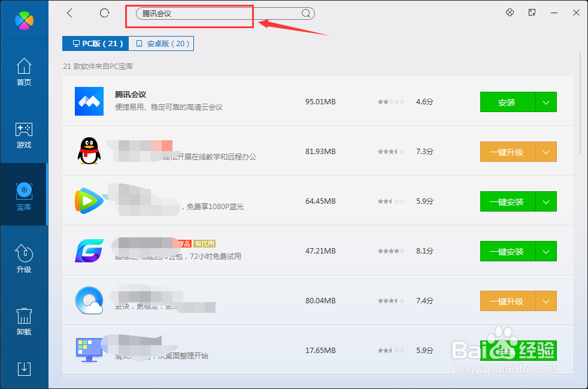Click the colorful app logo in sidebar
This screenshot has width=588, height=389.
[x=24, y=20]
